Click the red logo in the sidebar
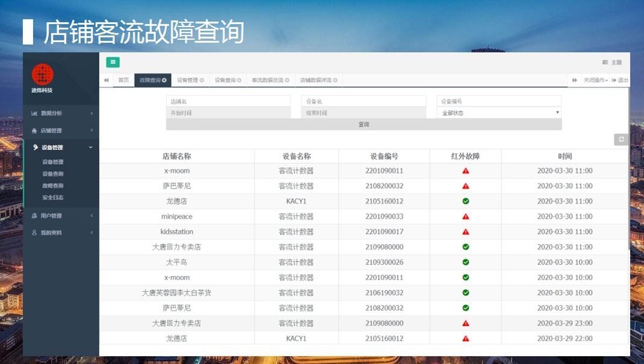 [x=42, y=75]
